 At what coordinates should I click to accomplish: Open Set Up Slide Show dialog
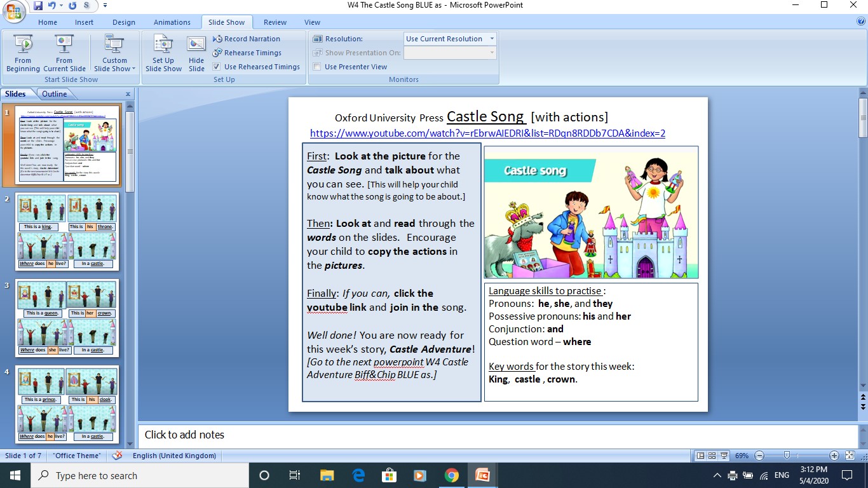point(163,53)
